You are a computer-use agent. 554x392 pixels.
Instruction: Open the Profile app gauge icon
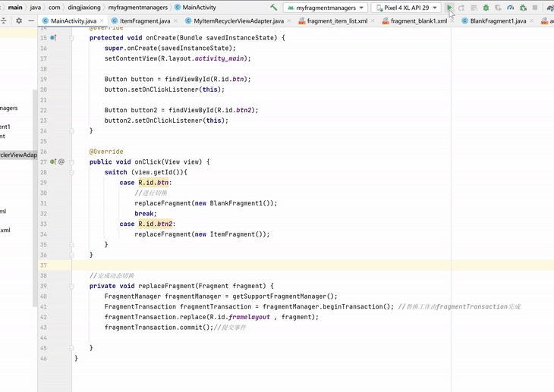coord(511,8)
